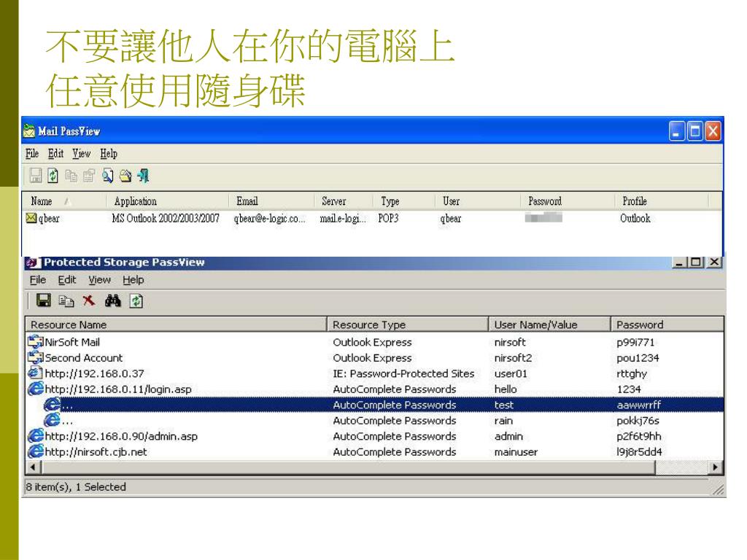Click the folder options icon in Mail PassView toolbar
Viewport: 747px width, 560px height.
click(x=125, y=176)
